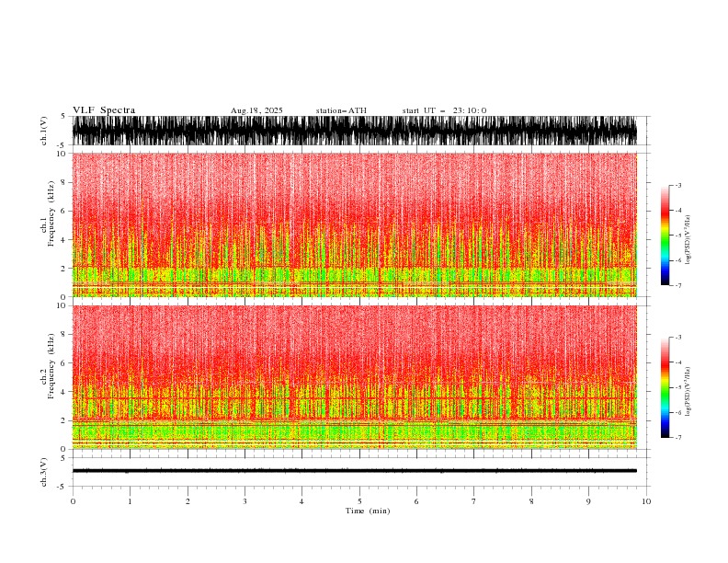Click the ch.1 color bar log(PSD) unit label

point(688,240)
